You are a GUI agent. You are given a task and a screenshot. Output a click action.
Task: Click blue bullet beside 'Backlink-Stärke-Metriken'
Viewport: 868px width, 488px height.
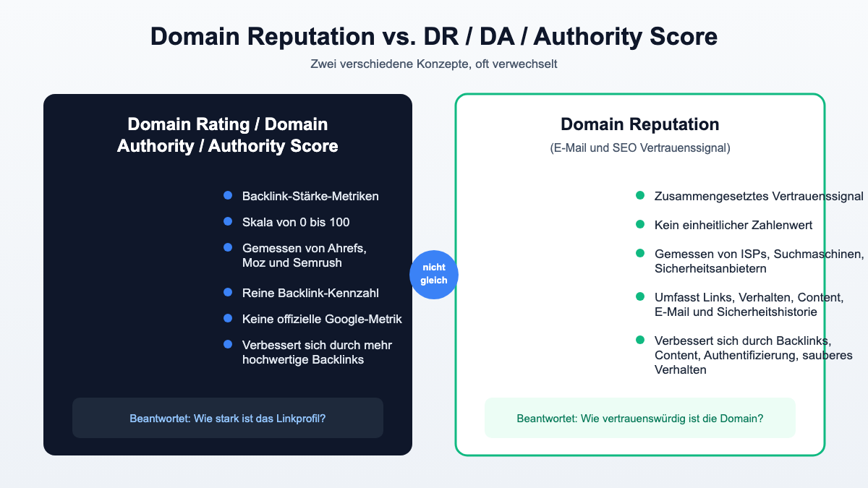(228, 195)
